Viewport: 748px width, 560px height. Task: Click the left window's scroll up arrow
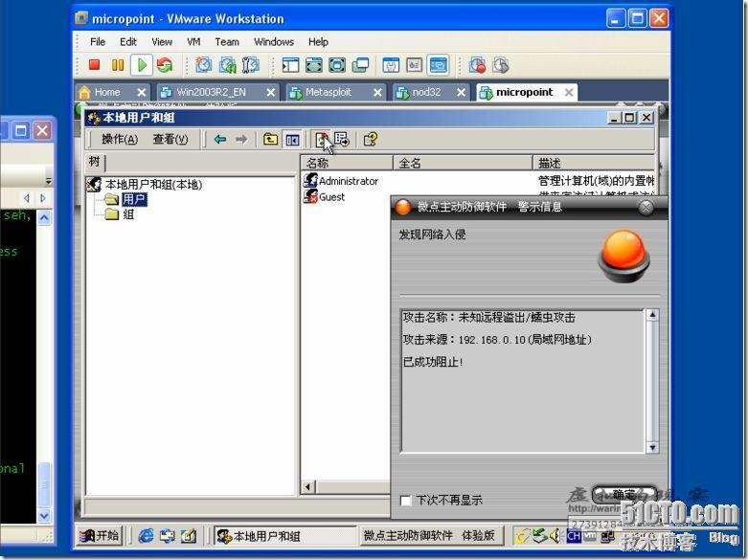(x=44, y=218)
